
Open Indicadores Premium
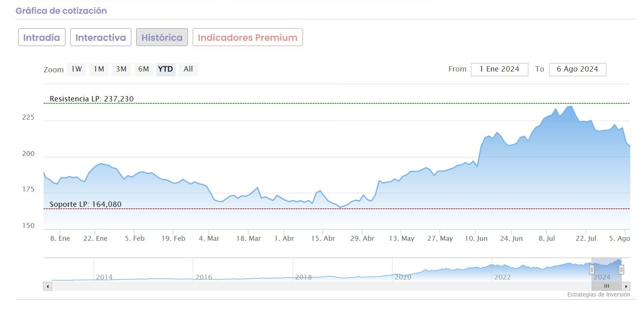(x=247, y=38)
